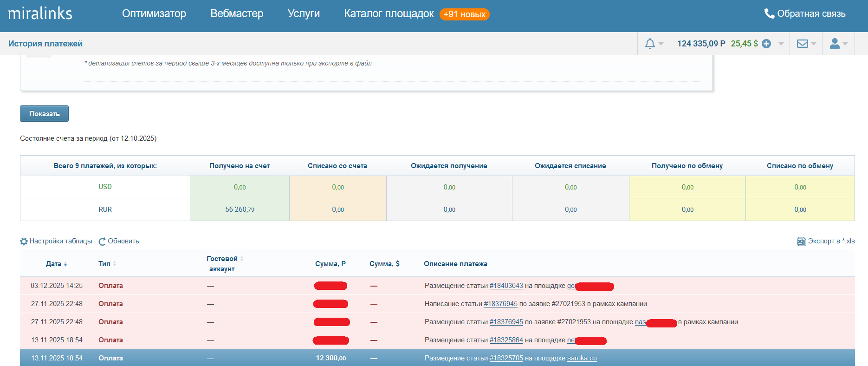Open the Вебмастер menu

pyautogui.click(x=237, y=14)
